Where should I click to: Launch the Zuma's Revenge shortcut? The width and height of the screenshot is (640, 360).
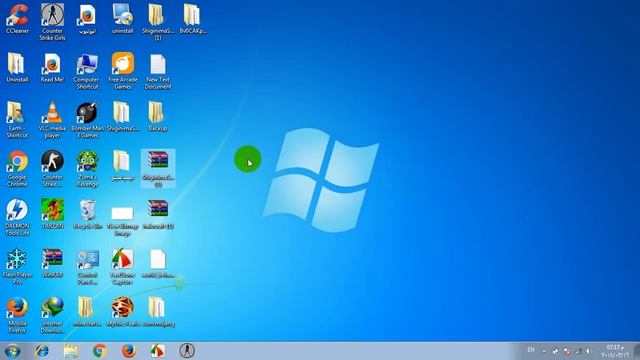pos(87,169)
